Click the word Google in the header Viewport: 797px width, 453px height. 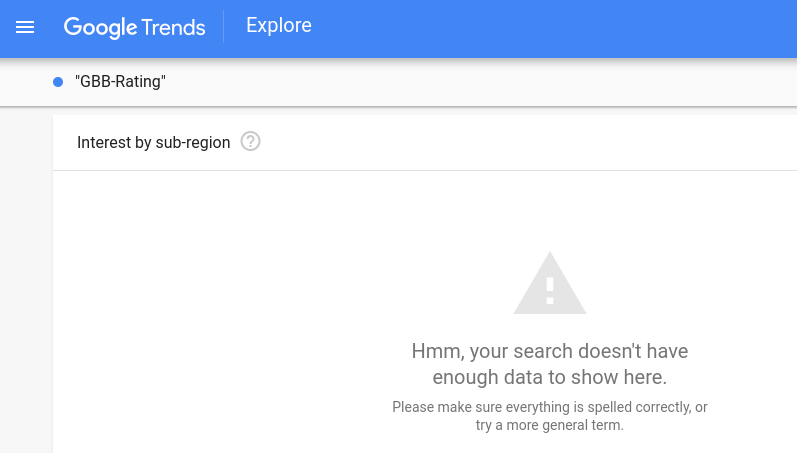pyautogui.click(x=99, y=27)
